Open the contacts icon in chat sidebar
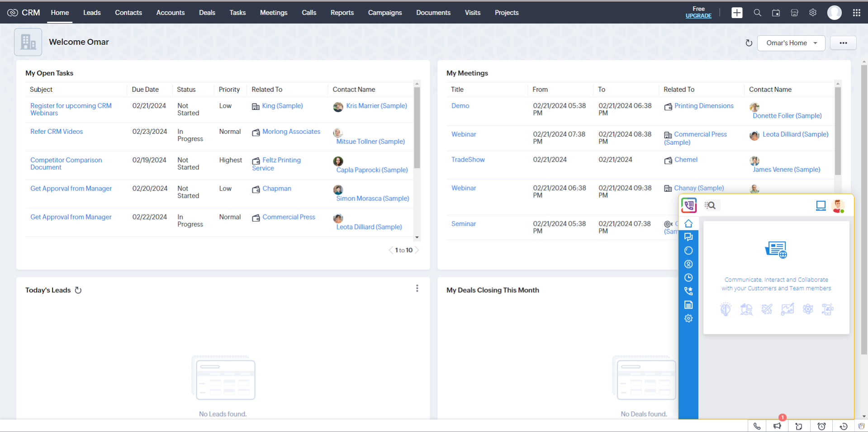Screen dimensions: 868x432 [x=688, y=264]
